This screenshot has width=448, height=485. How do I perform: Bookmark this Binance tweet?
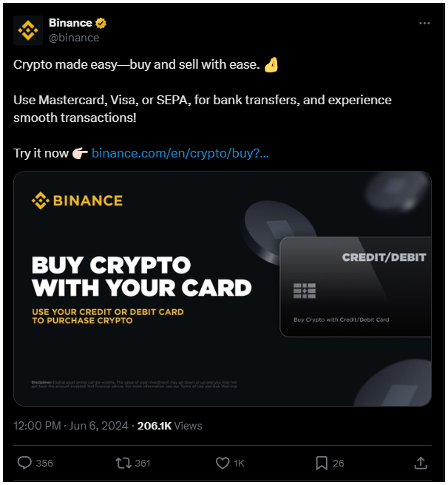(322, 463)
